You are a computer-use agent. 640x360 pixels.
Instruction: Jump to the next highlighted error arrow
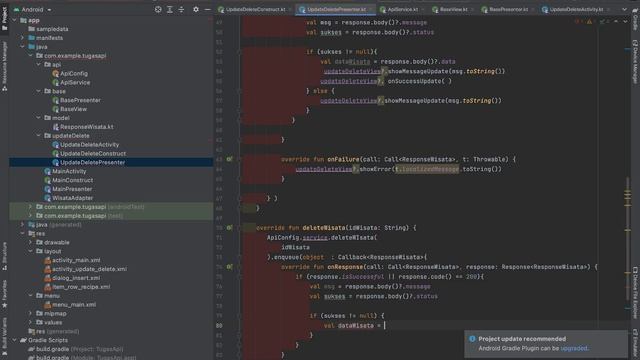tap(625, 22)
